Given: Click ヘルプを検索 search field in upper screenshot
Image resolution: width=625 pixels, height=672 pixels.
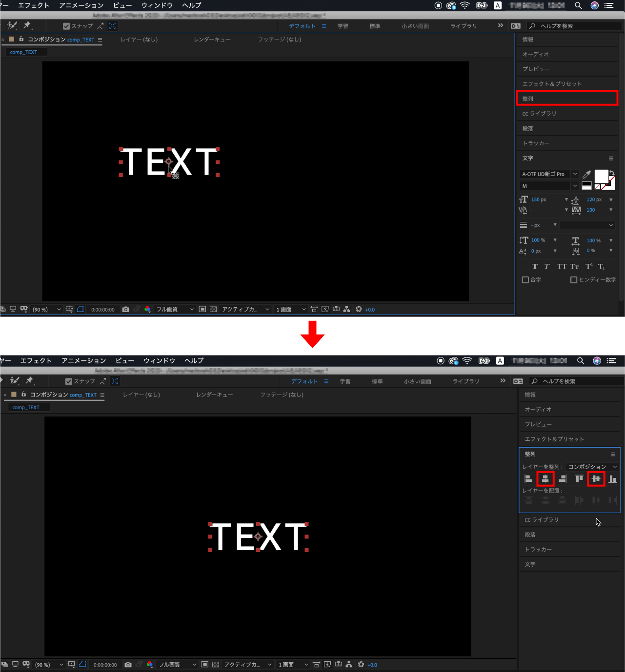Looking at the screenshot, I should pyautogui.click(x=575, y=26).
